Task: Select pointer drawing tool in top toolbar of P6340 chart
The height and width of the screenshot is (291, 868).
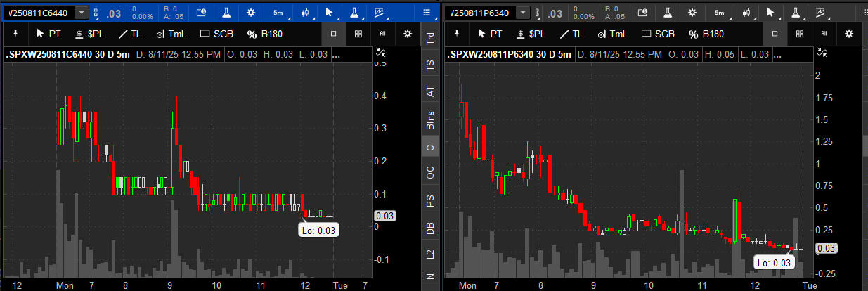Action: coord(770,13)
